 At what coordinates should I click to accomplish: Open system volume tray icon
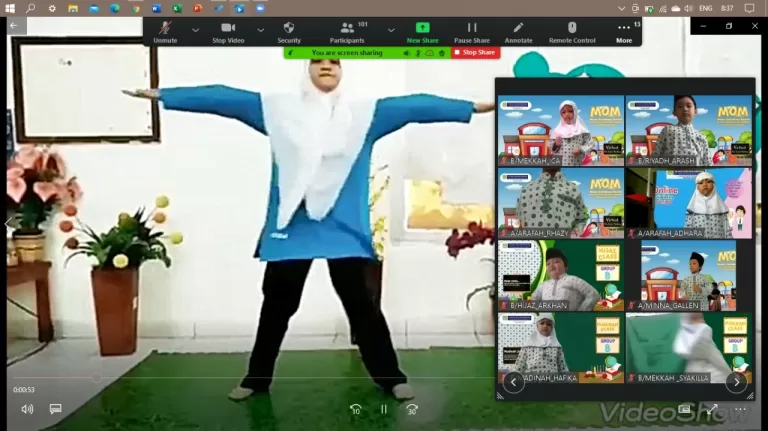pos(689,8)
